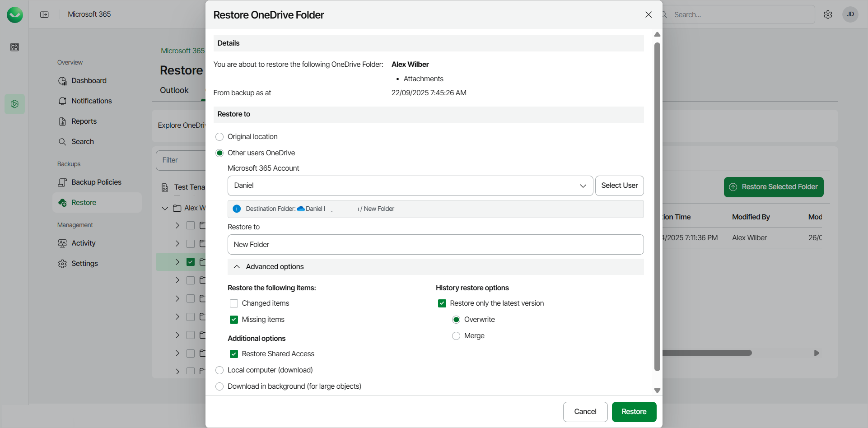This screenshot has width=868, height=428.
Task: Click the Reports document icon
Action: click(x=62, y=121)
